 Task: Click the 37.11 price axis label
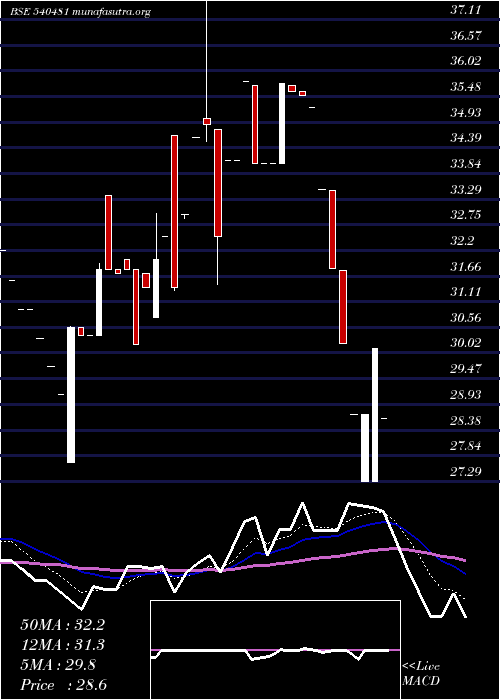click(x=466, y=10)
